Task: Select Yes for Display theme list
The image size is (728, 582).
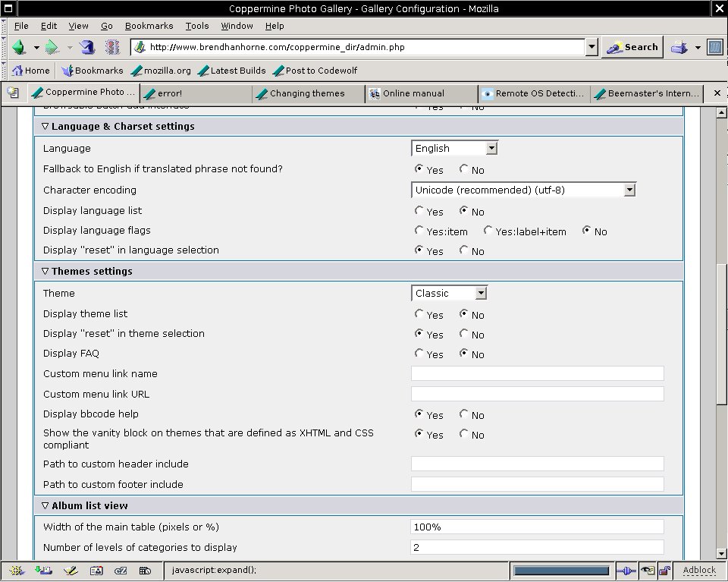Action: (419, 314)
